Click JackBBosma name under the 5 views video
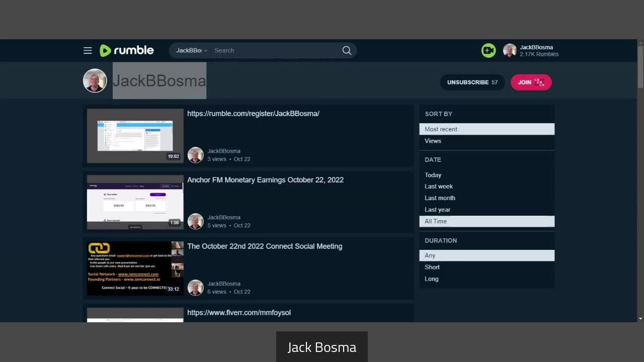The width and height of the screenshot is (644, 362). (x=224, y=217)
